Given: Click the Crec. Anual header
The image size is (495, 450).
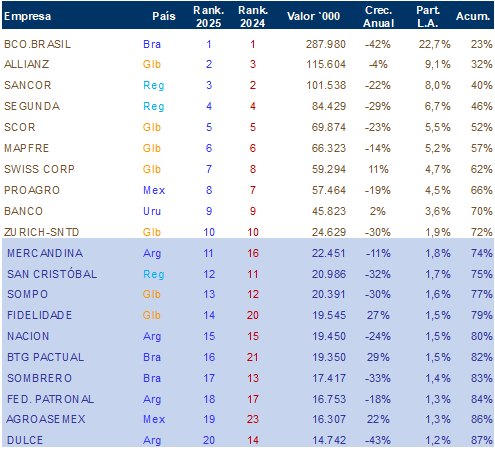Looking at the screenshot, I should tap(379, 17).
